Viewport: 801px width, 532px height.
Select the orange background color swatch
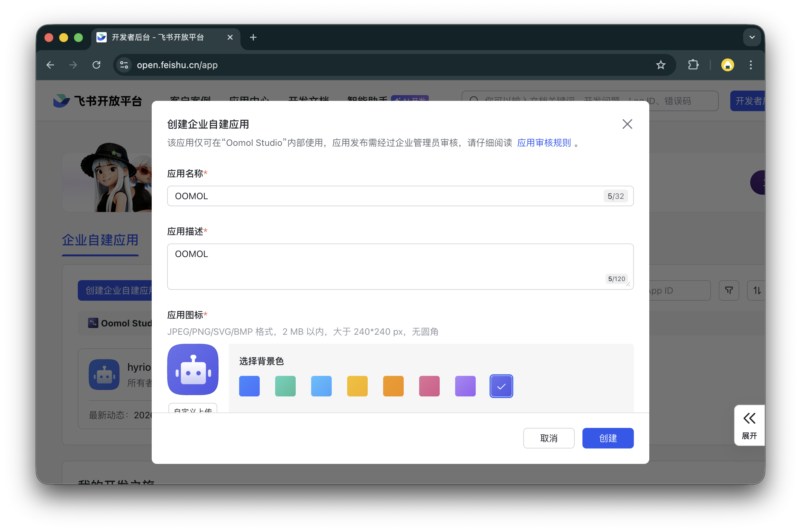(393, 386)
